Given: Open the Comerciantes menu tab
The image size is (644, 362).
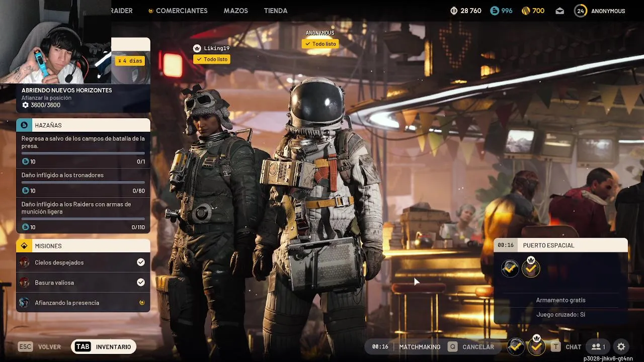Looking at the screenshot, I should coord(178,11).
